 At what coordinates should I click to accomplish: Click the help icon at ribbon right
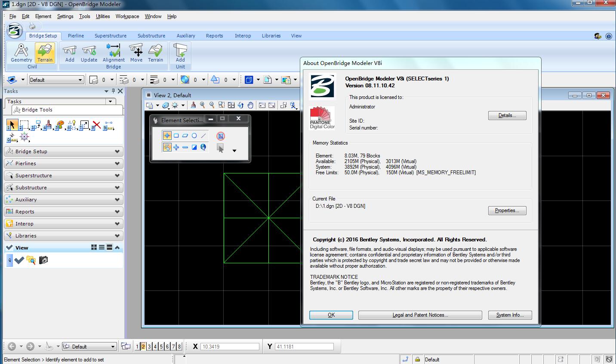point(609,36)
